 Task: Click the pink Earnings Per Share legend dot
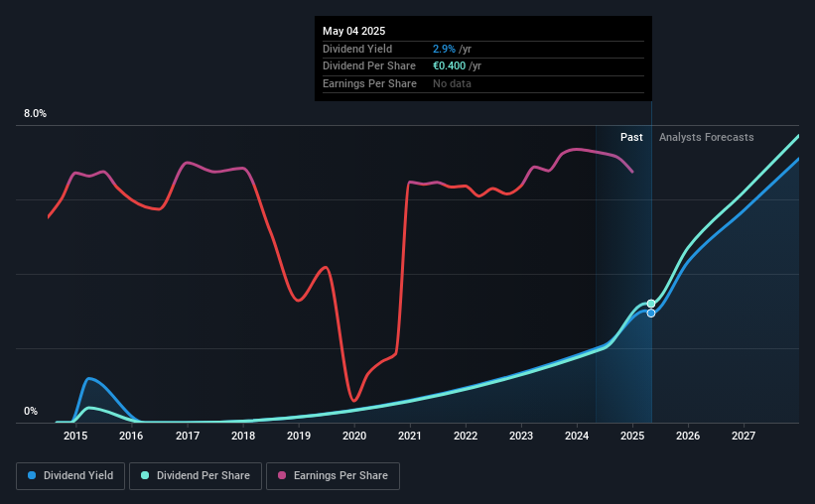pyautogui.click(x=282, y=475)
